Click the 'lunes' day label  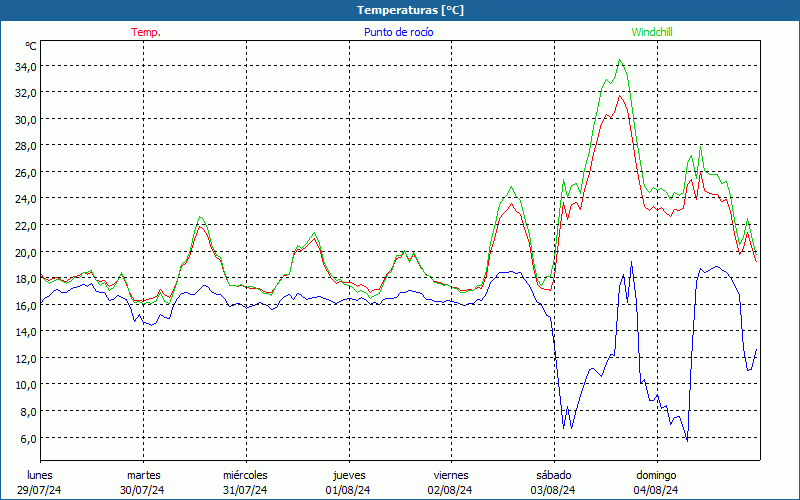[40, 475]
